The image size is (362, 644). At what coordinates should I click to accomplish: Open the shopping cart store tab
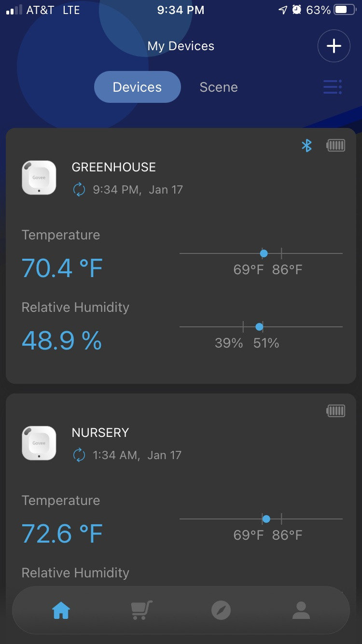point(141,611)
